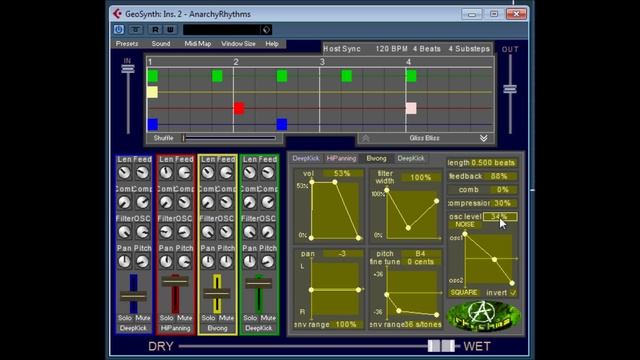
Task: Click the osc level 34% field
Action: click(500, 217)
